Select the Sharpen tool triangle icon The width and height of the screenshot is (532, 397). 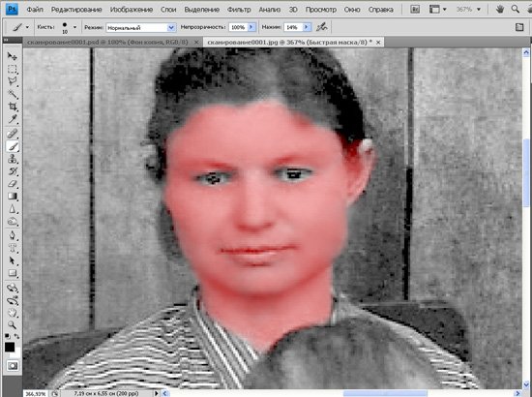pos(13,209)
